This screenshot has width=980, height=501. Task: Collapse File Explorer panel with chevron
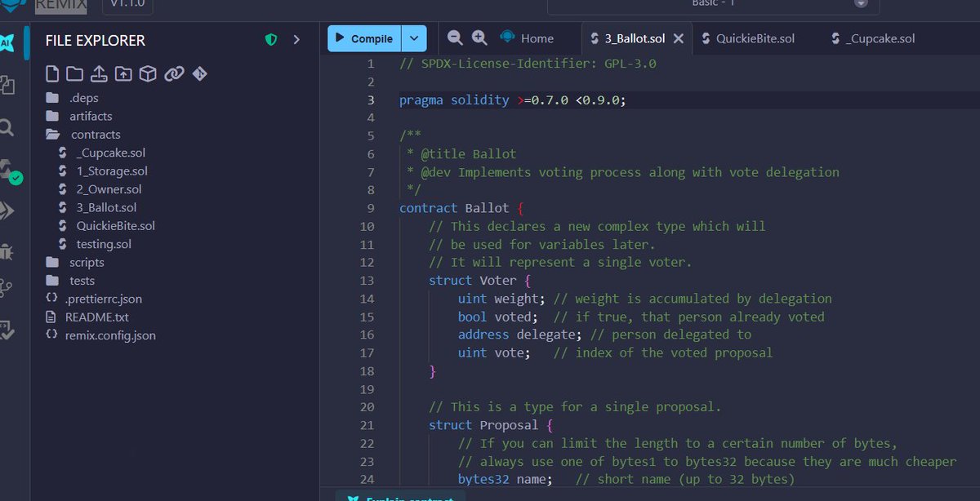(296, 39)
